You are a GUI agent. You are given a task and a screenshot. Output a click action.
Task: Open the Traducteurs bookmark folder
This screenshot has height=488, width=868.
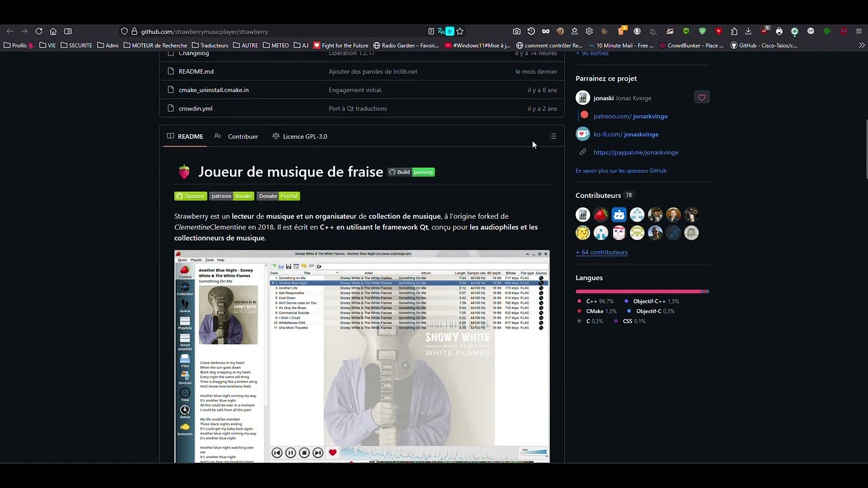pos(210,45)
